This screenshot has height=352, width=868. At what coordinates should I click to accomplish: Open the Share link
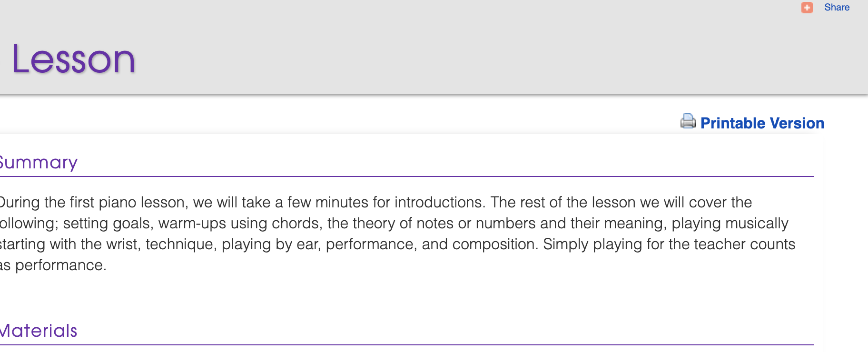[837, 8]
